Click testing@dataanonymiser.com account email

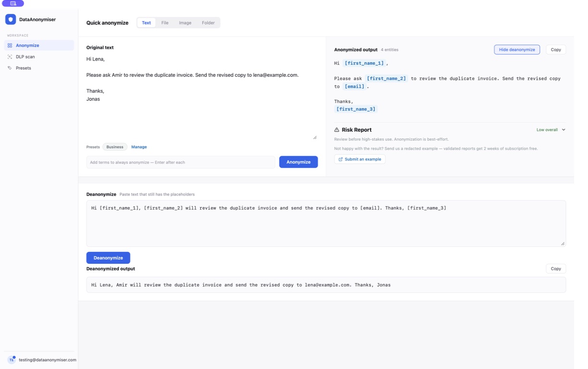pos(48,360)
